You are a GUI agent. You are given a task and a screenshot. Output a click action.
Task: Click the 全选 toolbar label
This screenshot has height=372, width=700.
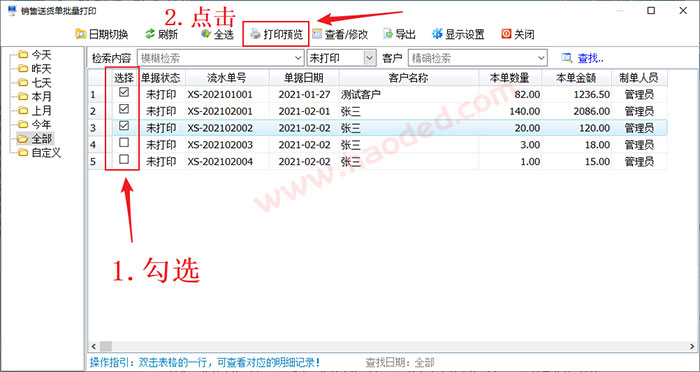[x=224, y=34]
